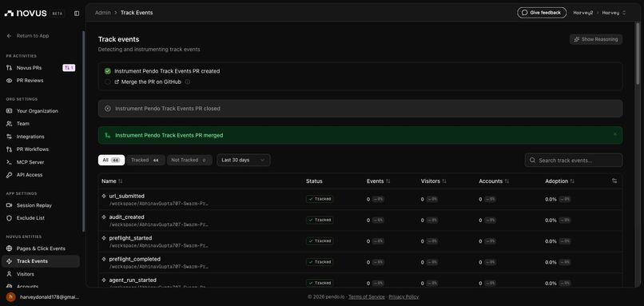Click the preflight_started event sparkle icon
Screen dimensions: 644x306
tap(104, 238)
